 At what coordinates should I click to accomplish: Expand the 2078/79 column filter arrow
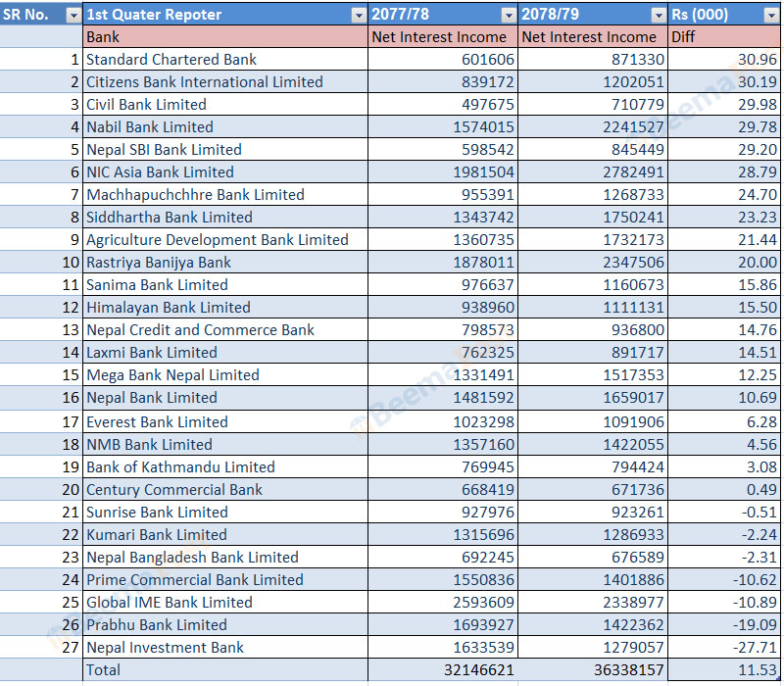(x=658, y=15)
